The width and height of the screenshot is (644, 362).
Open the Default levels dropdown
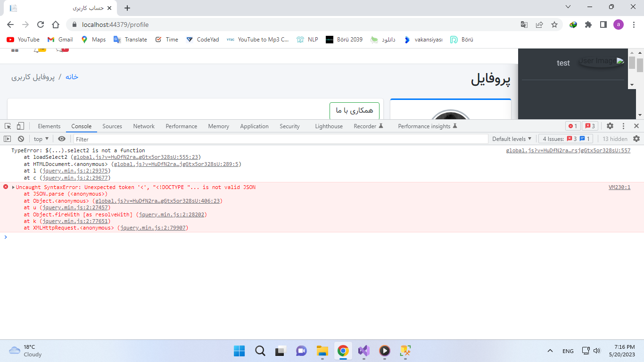point(512,139)
